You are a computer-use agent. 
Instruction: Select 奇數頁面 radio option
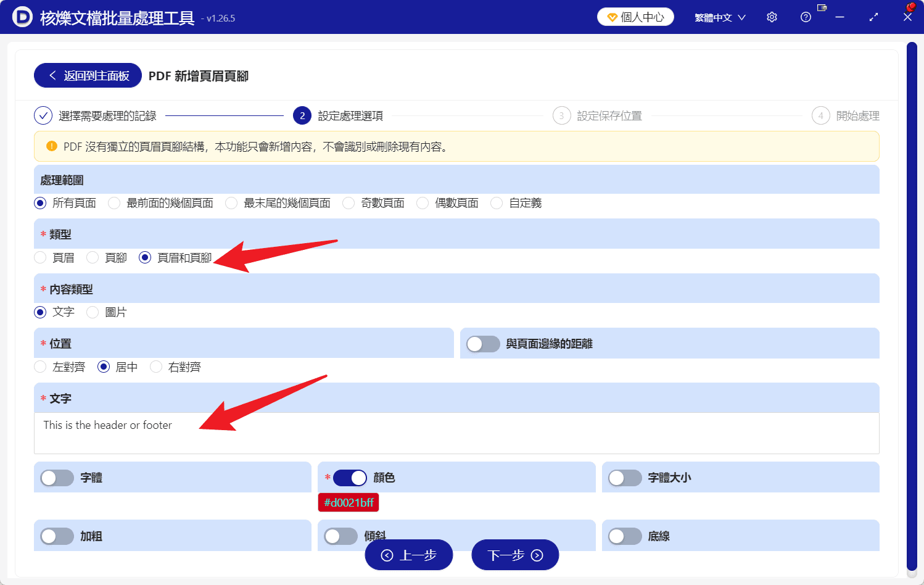tap(349, 203)
